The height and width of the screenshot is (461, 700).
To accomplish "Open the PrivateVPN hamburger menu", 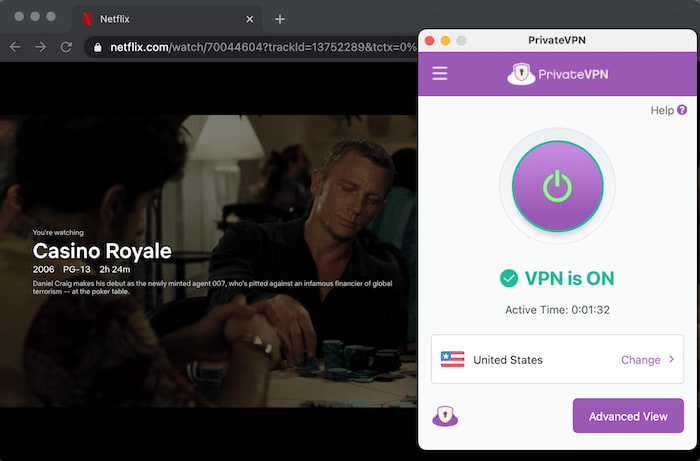I will tap(439, 74).
